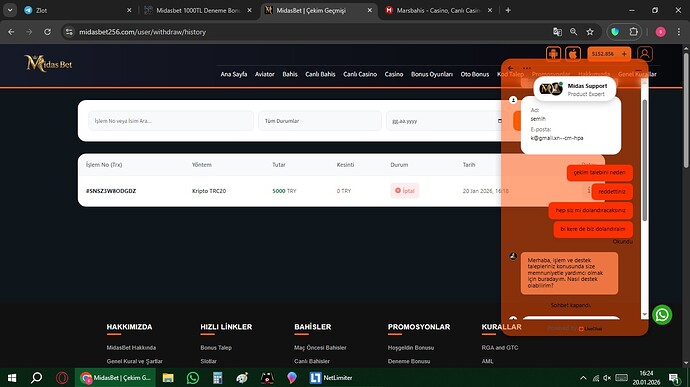The width and height of the screenshot is (690, 387).
Task: Show hidden system tray icons
Action: (x=583, y=378)
